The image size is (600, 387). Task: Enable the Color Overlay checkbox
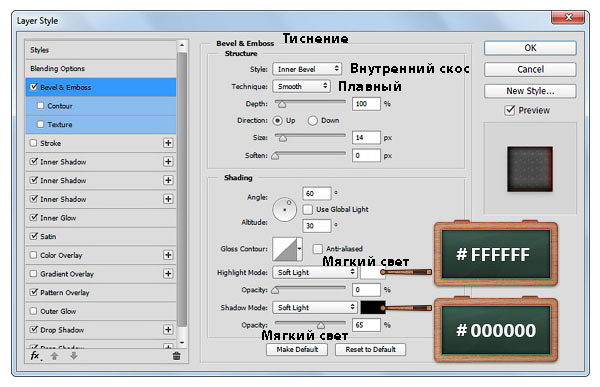tap(34, 255)
